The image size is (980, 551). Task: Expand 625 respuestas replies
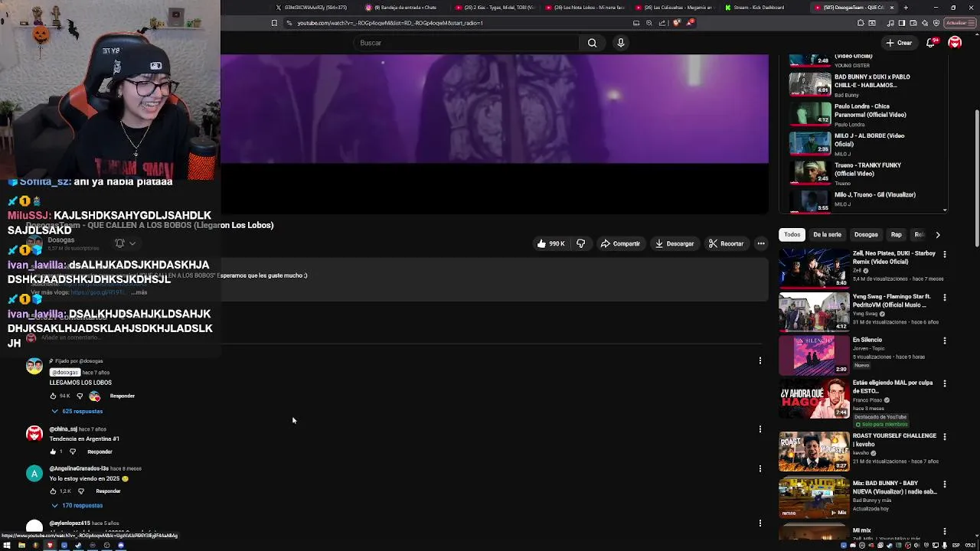click(77, 411)
